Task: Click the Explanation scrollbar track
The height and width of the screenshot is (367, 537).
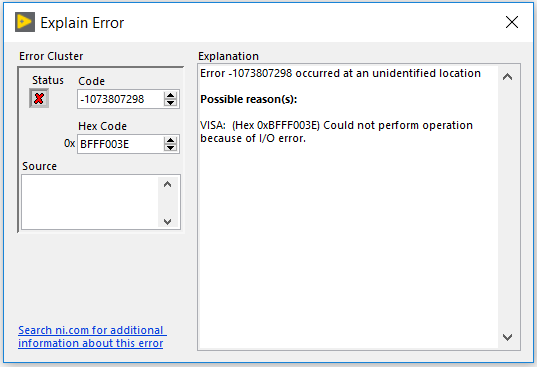Action: (x=508, y=207)
